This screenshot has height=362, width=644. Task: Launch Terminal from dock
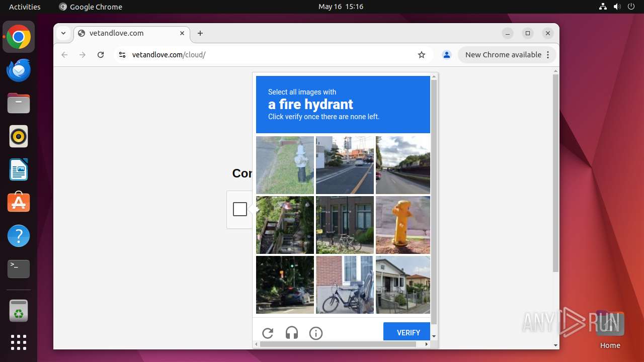tap(19, 269)
